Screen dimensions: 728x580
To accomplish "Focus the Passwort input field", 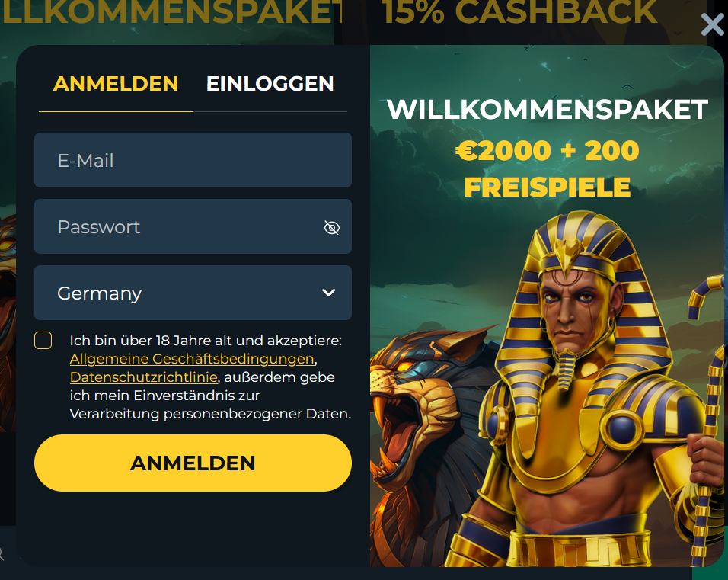I will click(x=193, y=226).
